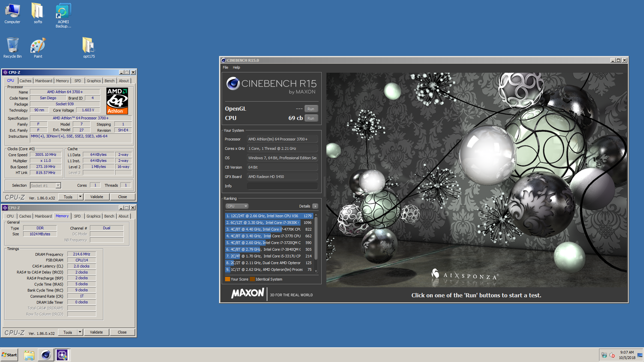Screen dimensions: 644x362
Task: Click the rendered scene image
Action: pyautogui.click(x=476, y=180)
